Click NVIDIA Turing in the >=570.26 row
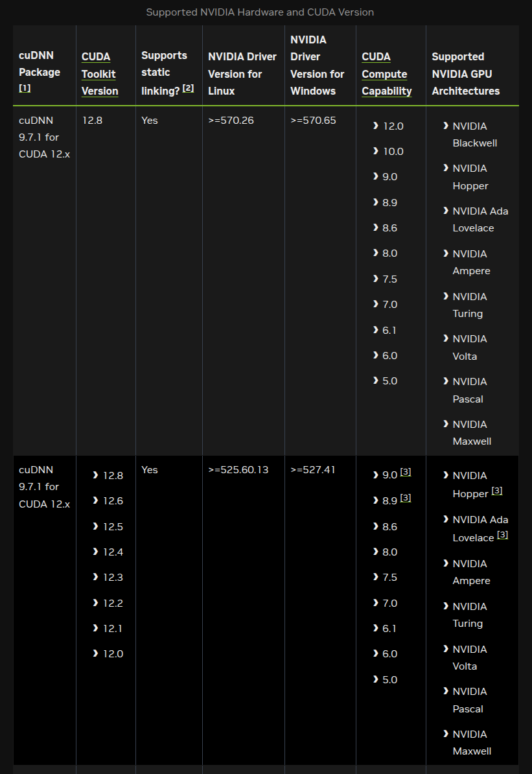The height and width of the screenshot is (774, 532). coord(470,305)
